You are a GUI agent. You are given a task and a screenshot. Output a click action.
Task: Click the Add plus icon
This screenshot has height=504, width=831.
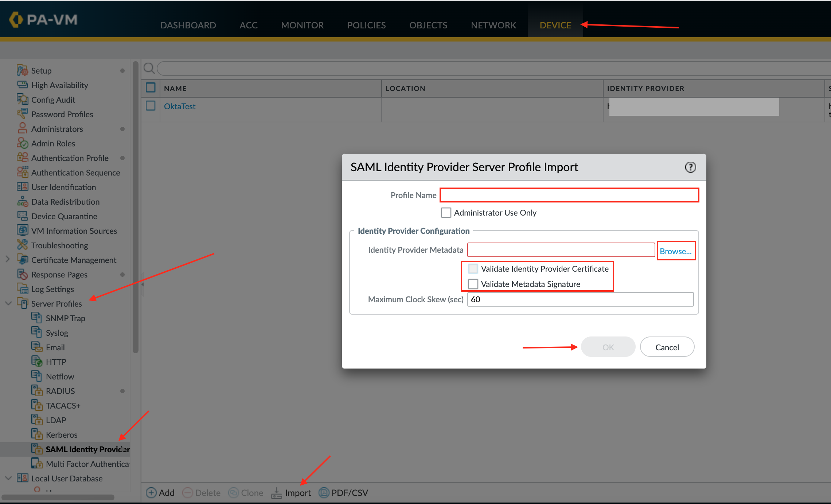(x=151, y=493)
